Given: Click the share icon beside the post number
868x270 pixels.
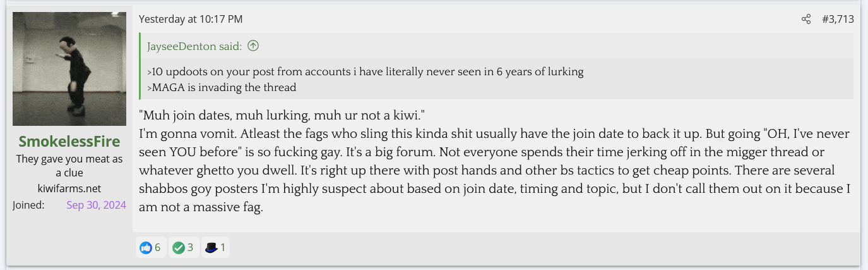Looking at the screenshot, I should pos(806,20).
